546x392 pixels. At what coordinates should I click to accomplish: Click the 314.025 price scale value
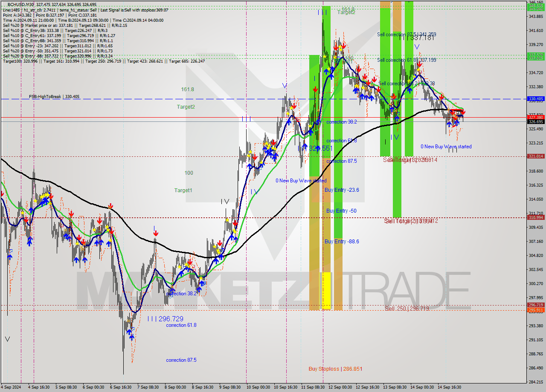[x=536, y=199]
